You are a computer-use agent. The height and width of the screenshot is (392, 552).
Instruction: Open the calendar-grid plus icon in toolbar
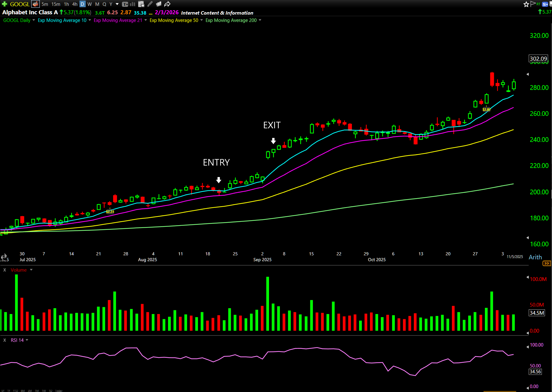[141, 4]
